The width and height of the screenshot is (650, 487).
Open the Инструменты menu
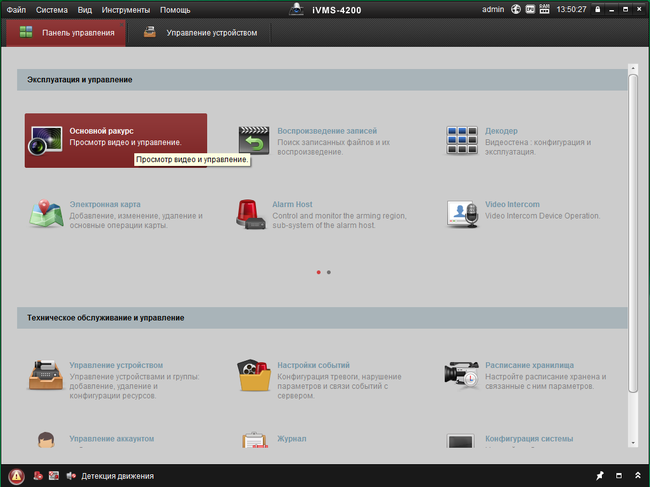click(126, 10)
